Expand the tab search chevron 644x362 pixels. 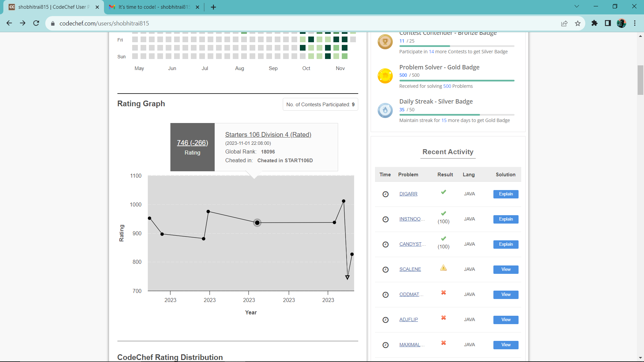577,6
